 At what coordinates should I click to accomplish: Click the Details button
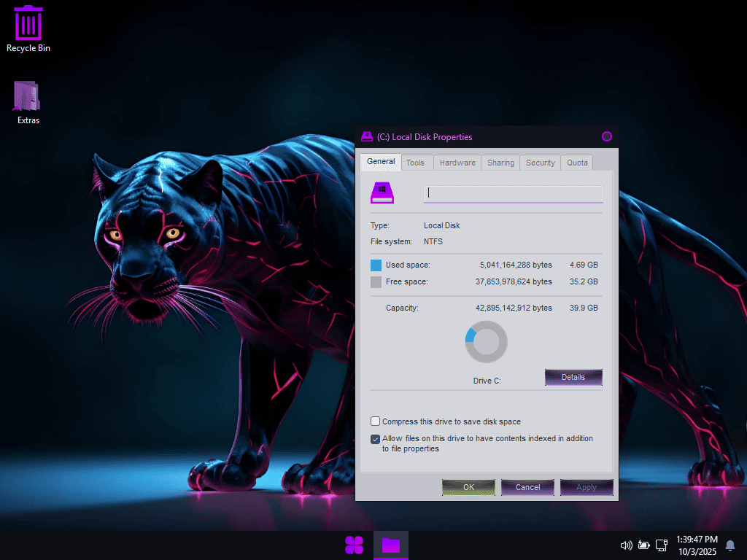tap(573, 377)
